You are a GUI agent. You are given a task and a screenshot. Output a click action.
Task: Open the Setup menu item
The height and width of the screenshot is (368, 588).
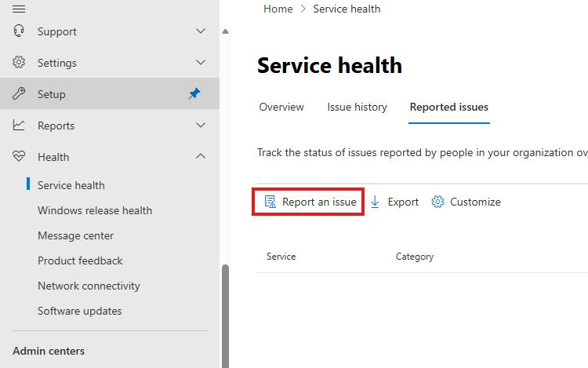110,93
